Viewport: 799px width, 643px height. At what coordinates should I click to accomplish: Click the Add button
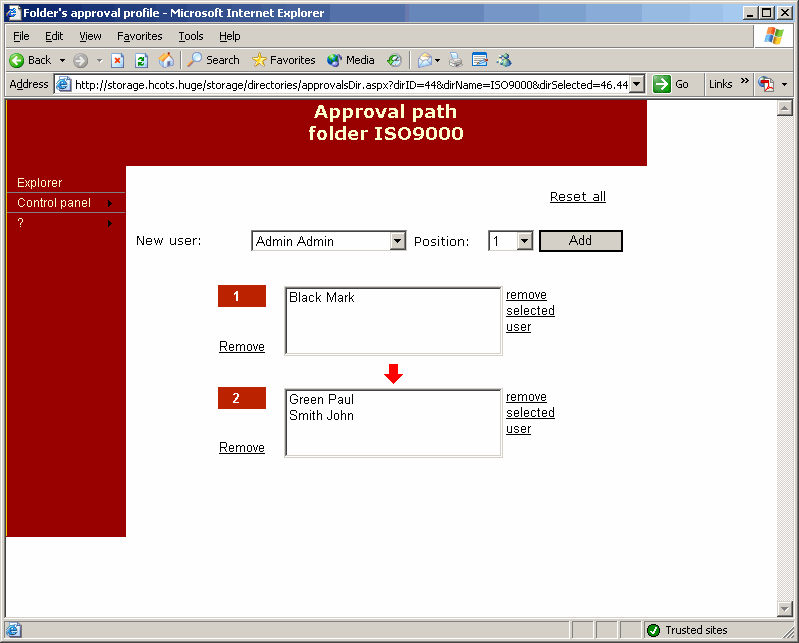point(581,240)
